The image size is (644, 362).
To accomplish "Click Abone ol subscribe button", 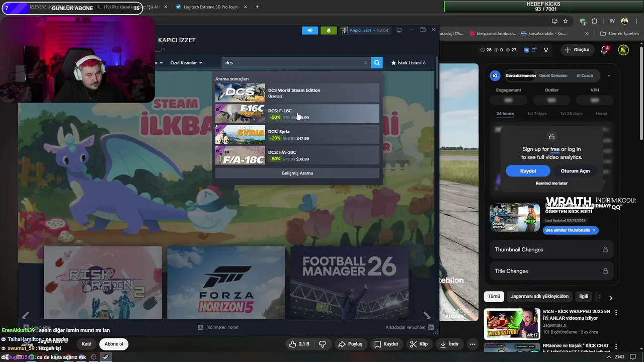I will tap(114, 344).
